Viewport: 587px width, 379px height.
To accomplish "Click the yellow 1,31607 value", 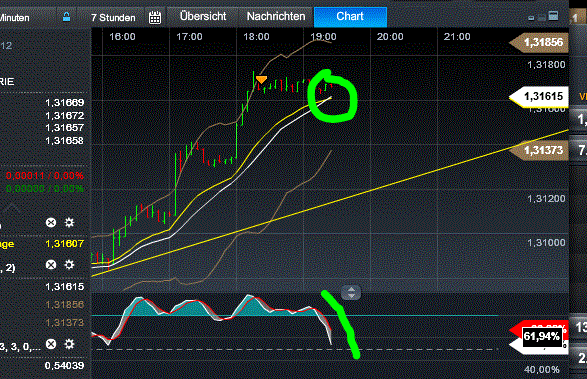I will [64, 244].
